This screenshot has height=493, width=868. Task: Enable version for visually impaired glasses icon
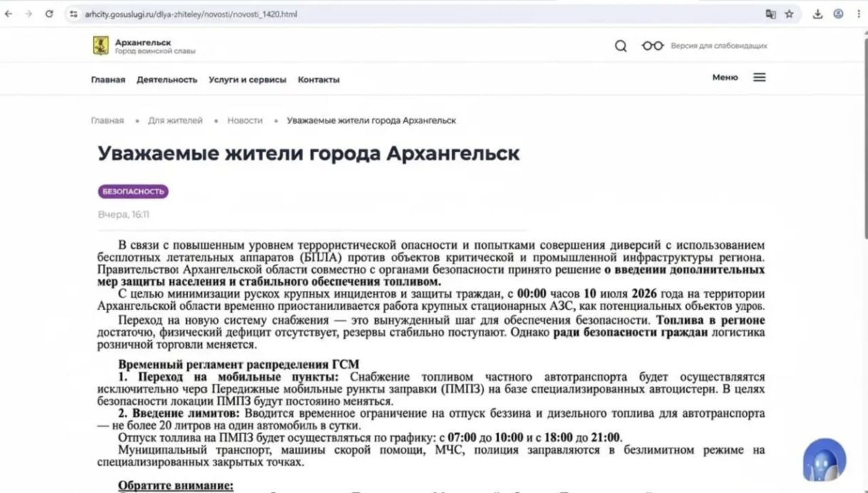pyautogui.click(x=652, y=45)
